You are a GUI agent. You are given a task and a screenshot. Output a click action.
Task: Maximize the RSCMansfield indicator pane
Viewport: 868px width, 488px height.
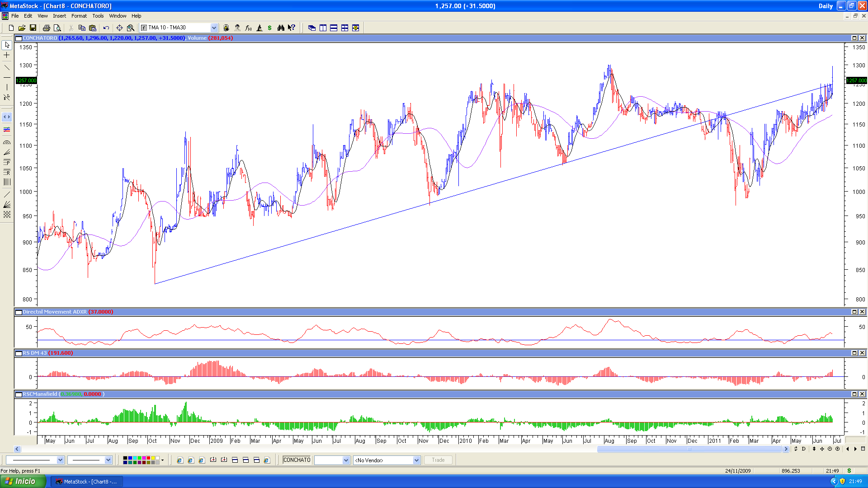click(854, 394)
